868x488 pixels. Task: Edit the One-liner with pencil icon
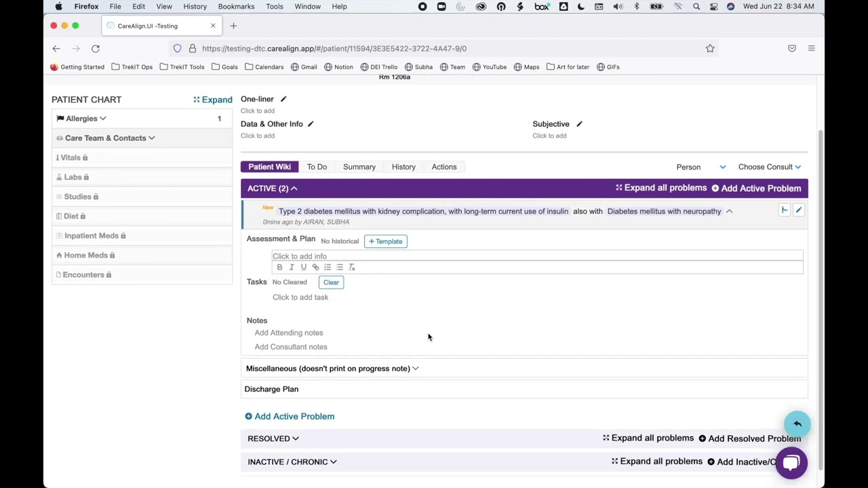click(283, 99)
